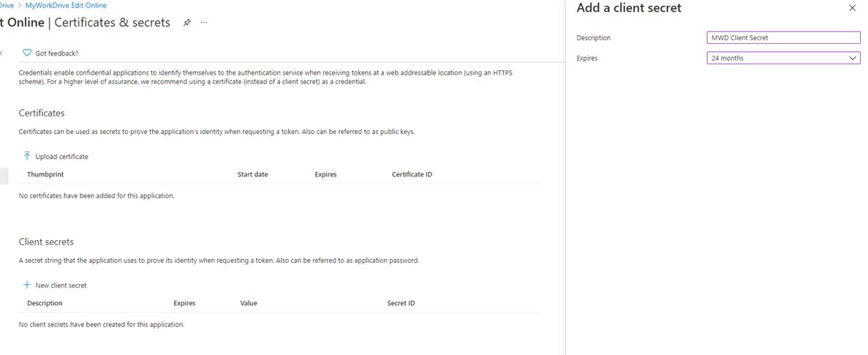Click the Upload certificate label
This screenshot has height=355, width=868.
point(61,157)
